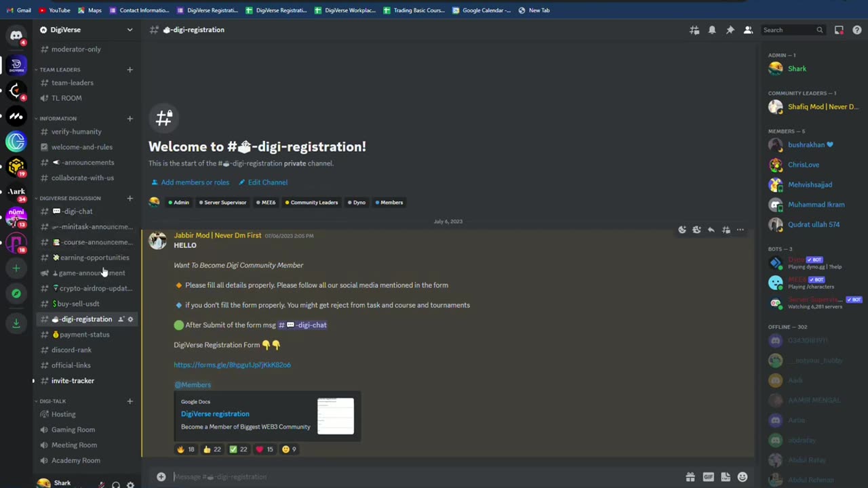
Task: Create thread from Jabbir Mod's message
Action: pyautogui.click(x=726, y=230)
